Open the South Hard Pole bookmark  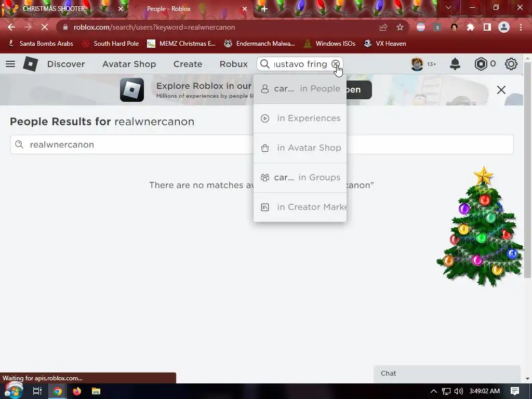coord(111,44)
